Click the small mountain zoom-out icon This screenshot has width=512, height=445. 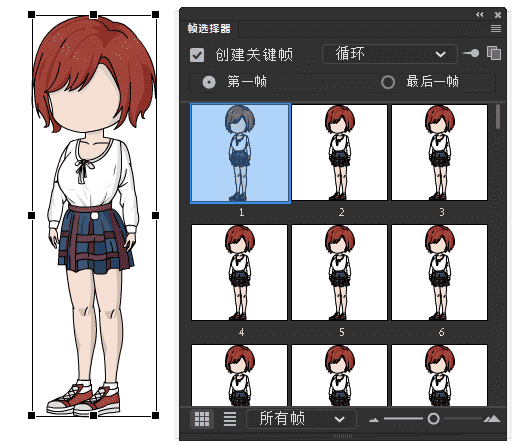click(x=374, y=420)
